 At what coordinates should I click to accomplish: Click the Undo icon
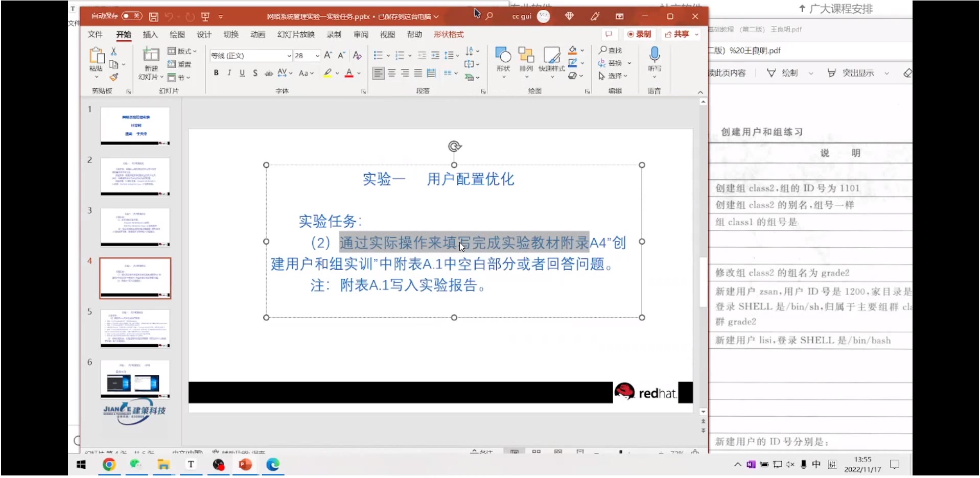(x=169, y=16)
